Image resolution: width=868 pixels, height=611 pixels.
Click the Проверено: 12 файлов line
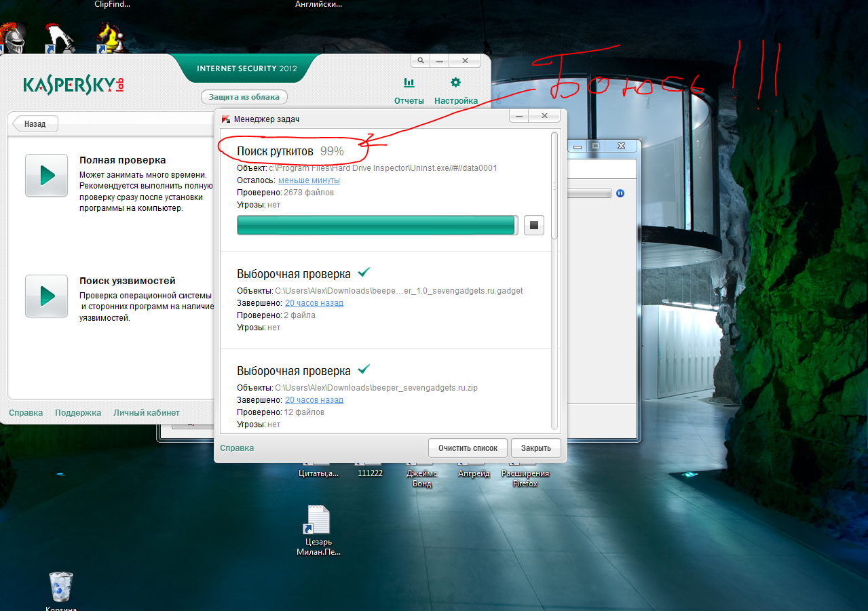pos(280,412)
